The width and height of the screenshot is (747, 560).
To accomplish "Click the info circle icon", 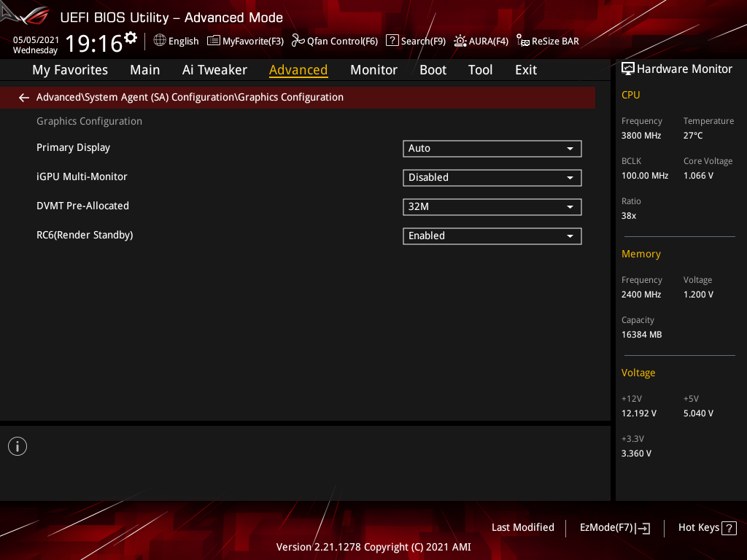I will click(x=18, y=446).
